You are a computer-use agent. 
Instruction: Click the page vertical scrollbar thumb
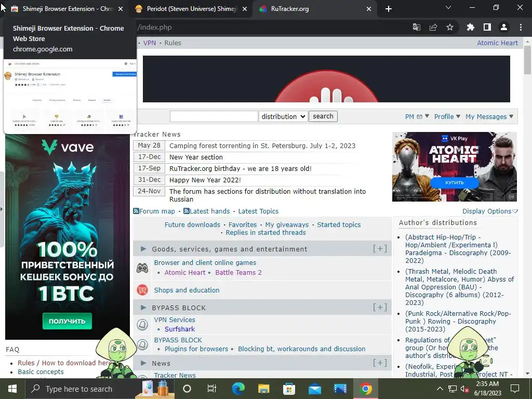(x=527, y=59)
